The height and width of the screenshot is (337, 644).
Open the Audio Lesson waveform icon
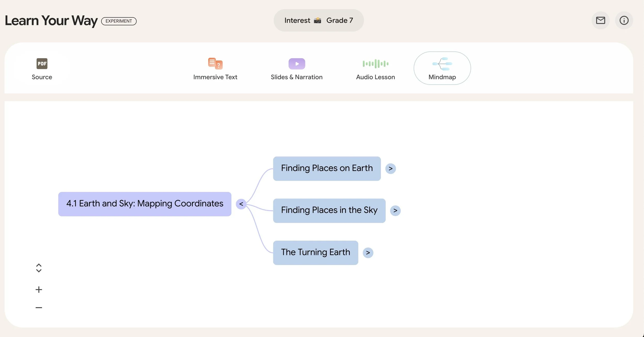375,64
